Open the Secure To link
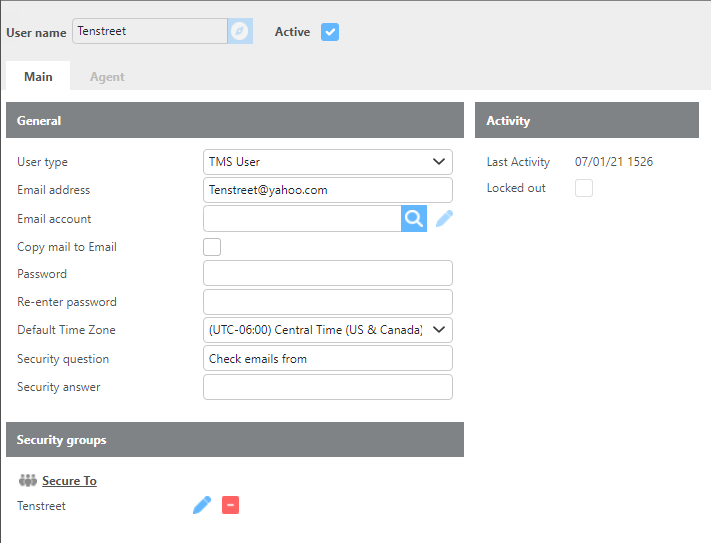 point(69,481)
